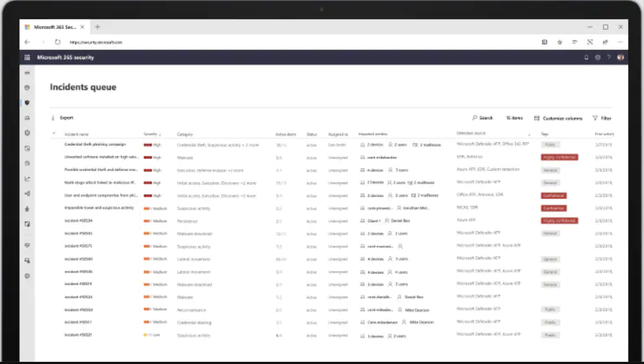The height and width of the screenshot is (364, 644).
Task: Open the browser favorites list icon
Action: tap(575, 42)
